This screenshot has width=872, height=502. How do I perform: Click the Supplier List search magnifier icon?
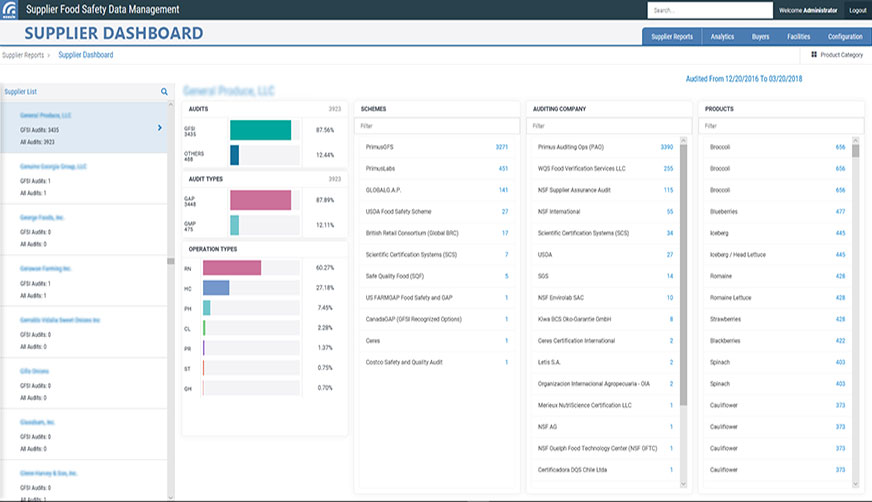165,91
